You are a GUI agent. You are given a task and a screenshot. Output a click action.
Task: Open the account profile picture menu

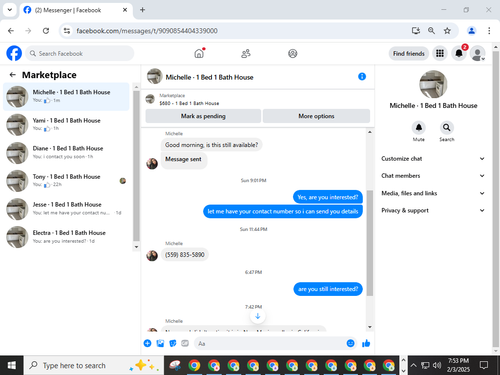478,53
